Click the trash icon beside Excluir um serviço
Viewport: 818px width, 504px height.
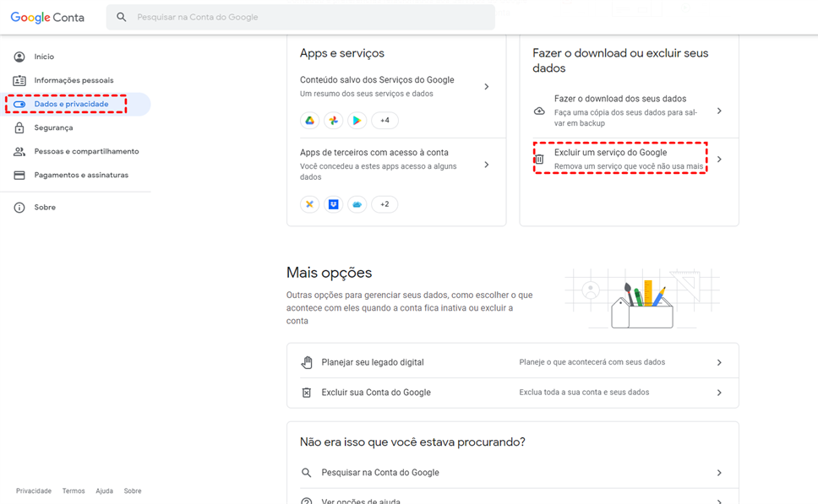pyautogui.click(x=539, y=160)
